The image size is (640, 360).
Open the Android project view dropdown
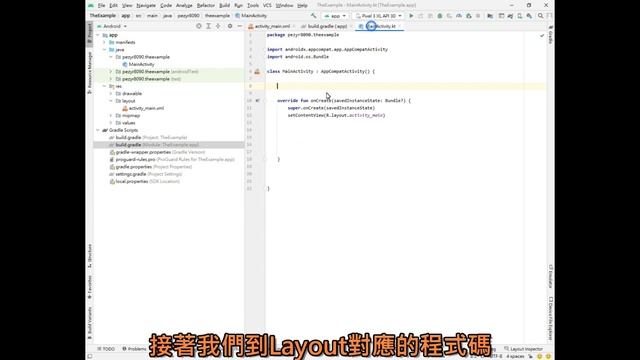(x=112, y=26)
